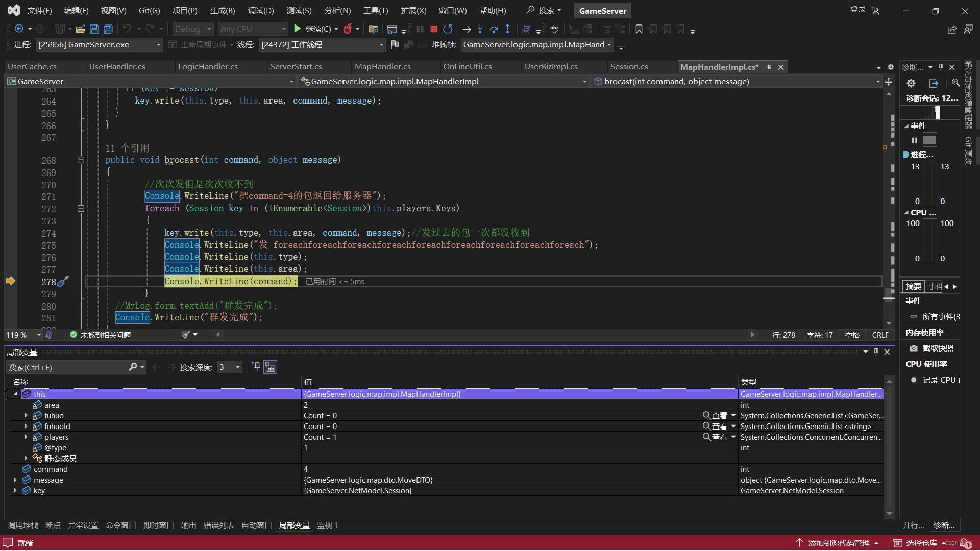Expand the message variable tree item
Viewport: 980px width, 551px height.
point(15,480)
